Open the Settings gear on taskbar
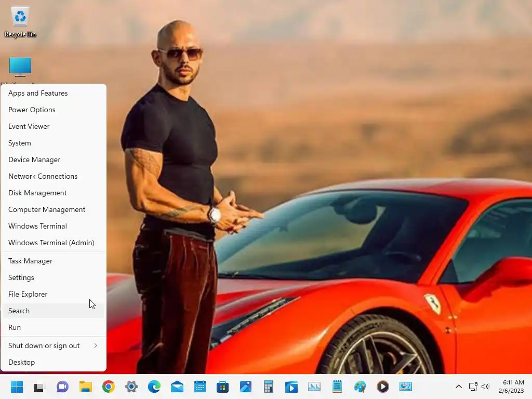 point(131,387)
